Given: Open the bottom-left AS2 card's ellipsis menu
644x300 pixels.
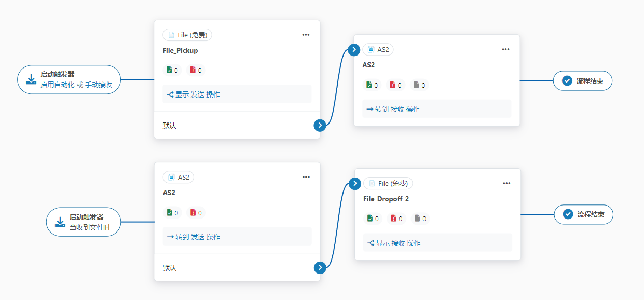Looking at the screenshot, I should [306, 177].
